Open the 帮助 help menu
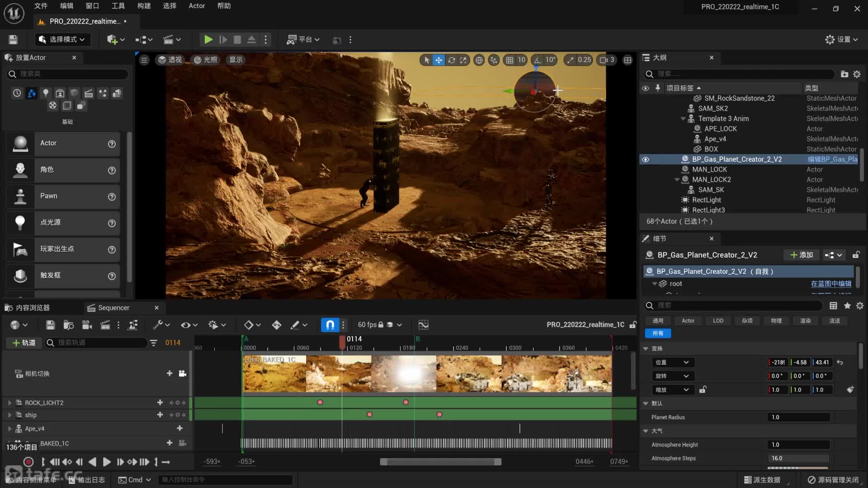The image size is (868, 488). pos(224,6)
